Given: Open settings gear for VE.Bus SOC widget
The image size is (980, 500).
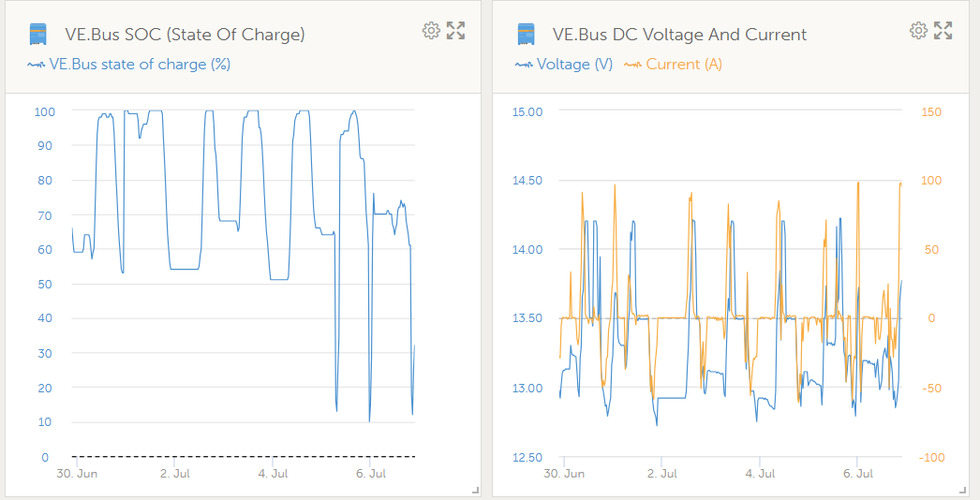Looking at the screenshot, I should (431, 31).
